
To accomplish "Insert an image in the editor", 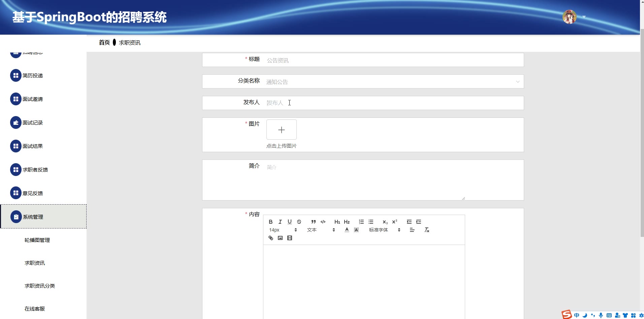I will 280,238.
